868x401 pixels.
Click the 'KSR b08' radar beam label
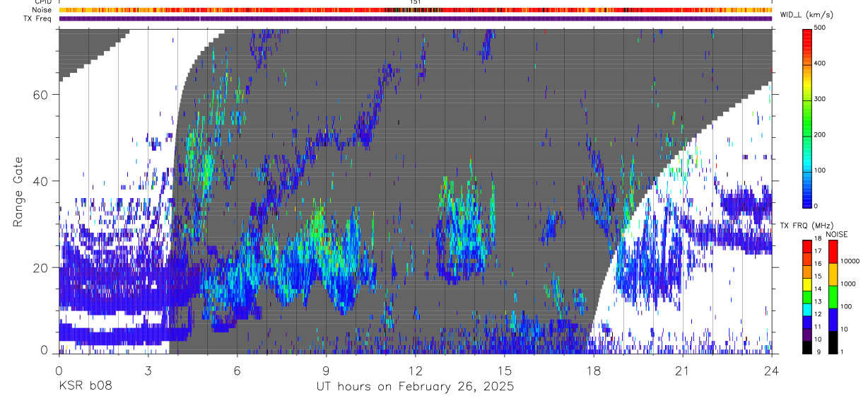click(85, 387)
